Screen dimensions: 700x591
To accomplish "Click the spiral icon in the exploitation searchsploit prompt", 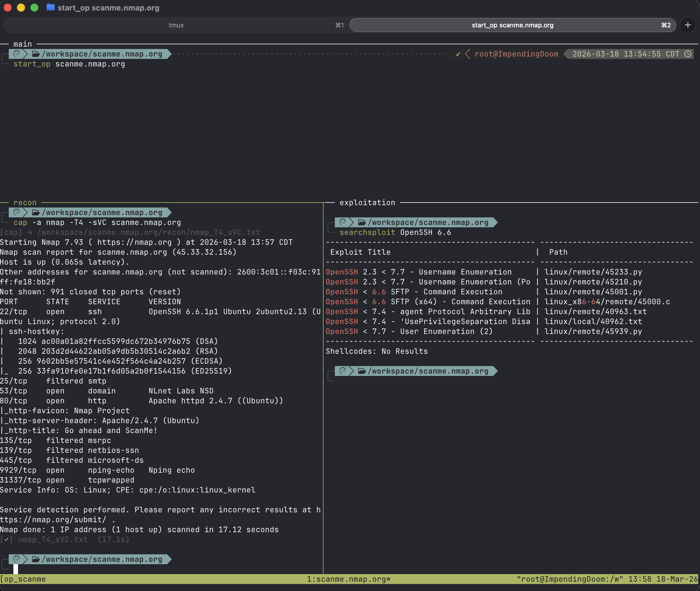I will [343, 222].
